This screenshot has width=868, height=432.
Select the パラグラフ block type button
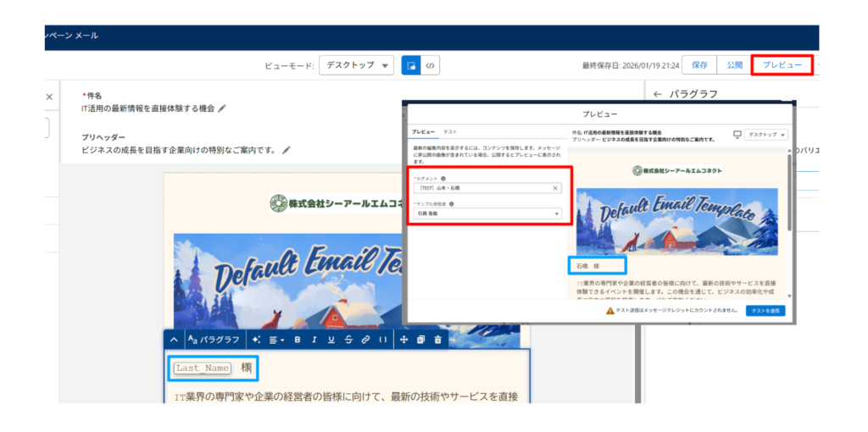[213, 340]
